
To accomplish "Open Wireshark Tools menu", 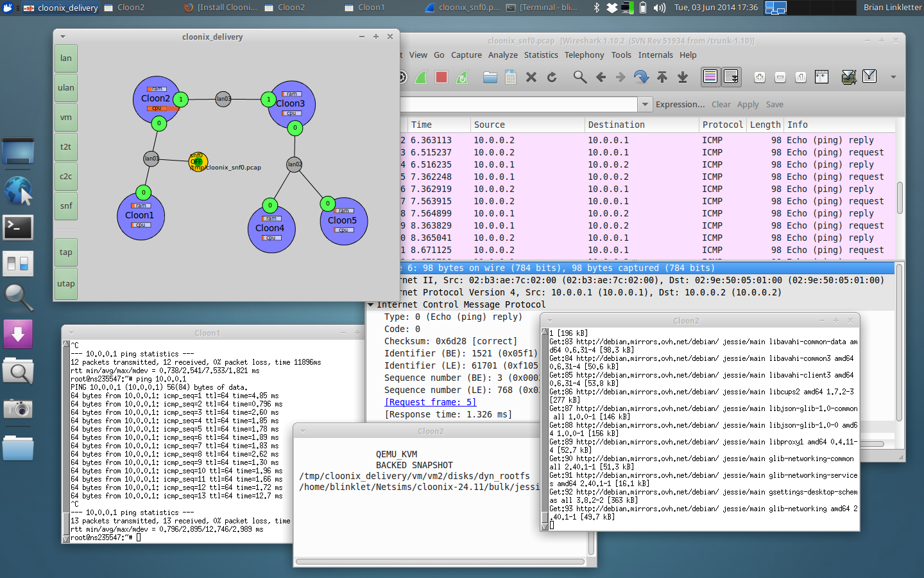I will click(x=621, y=55).
